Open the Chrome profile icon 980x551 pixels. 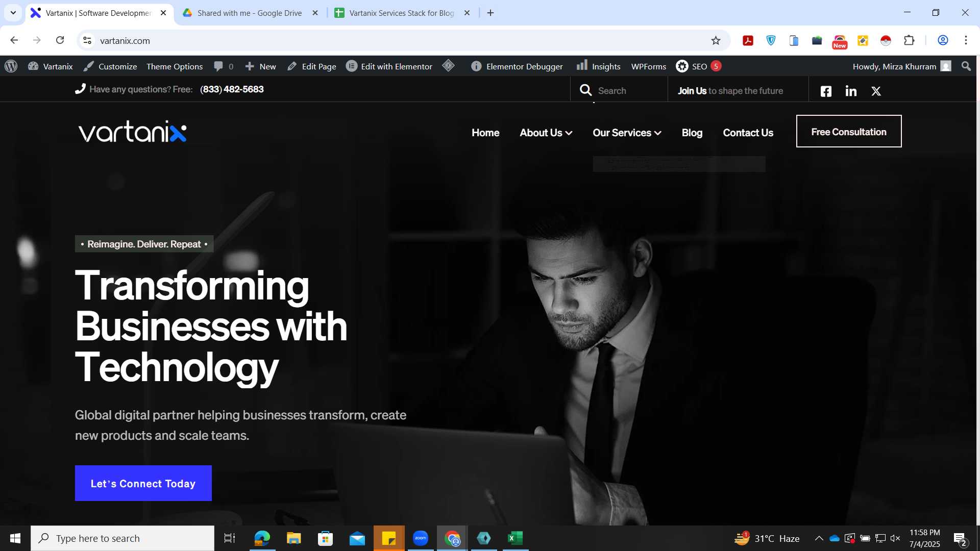[x=943, y=40]
